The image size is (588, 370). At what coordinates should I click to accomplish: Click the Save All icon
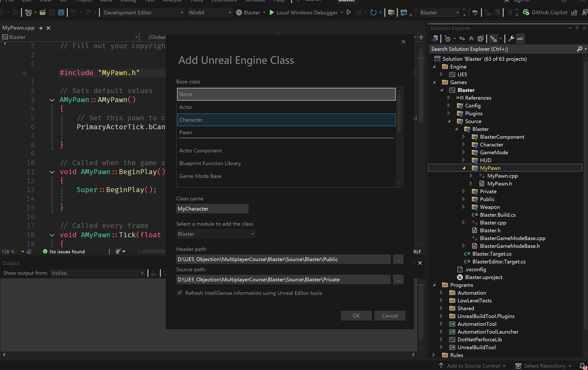pos(61,13)
